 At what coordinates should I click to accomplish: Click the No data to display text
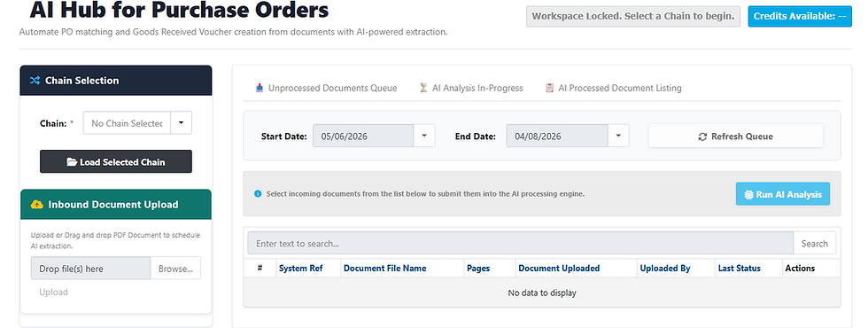[x=542, y=293]
